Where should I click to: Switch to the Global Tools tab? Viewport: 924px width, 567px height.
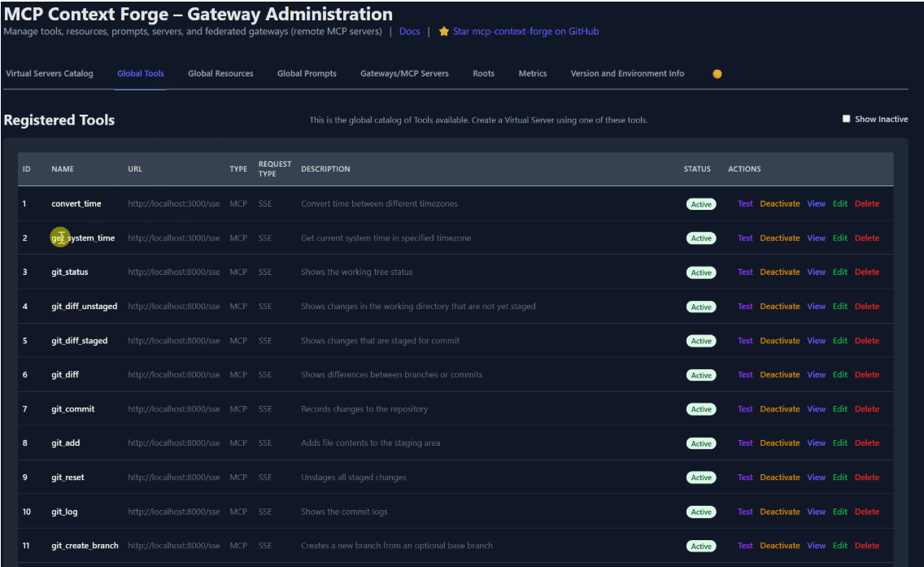[140, 74]
